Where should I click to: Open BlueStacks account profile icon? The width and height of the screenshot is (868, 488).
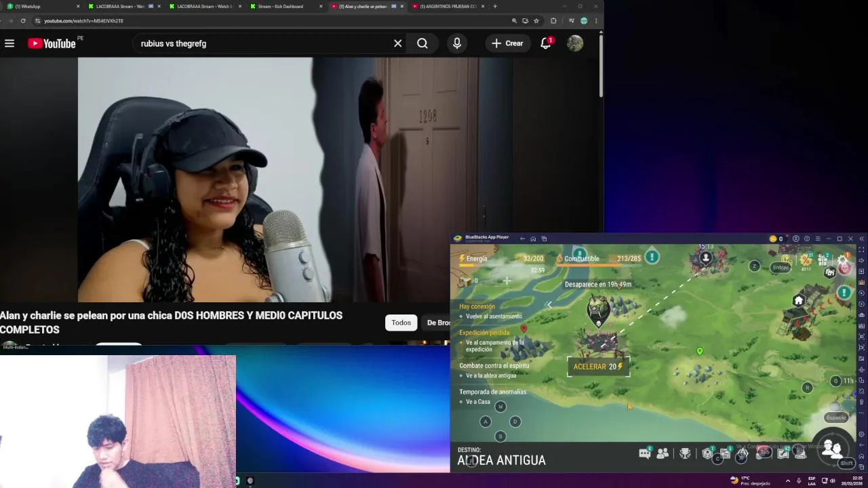tap(796, 239)
